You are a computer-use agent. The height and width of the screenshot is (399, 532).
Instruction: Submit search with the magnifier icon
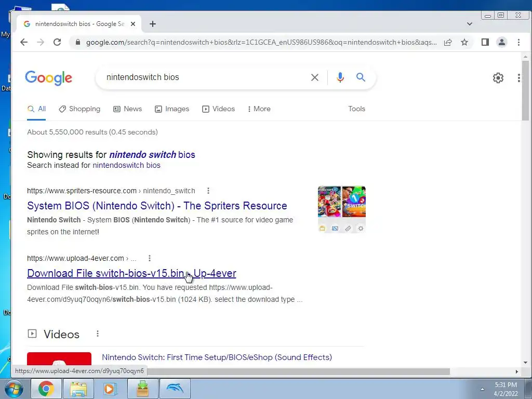coord(361,77)
